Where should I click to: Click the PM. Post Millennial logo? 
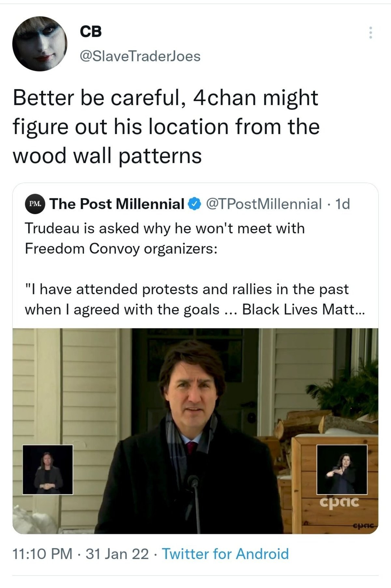coord(35,204)
